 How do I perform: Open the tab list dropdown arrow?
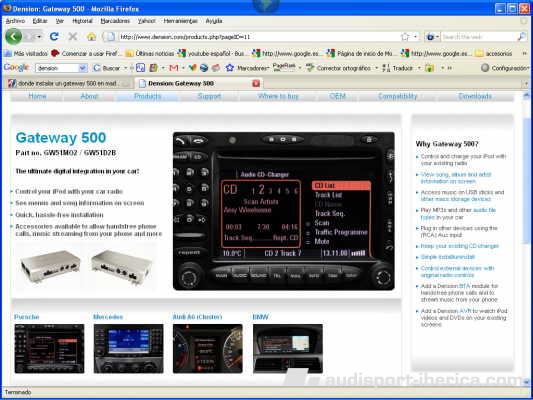coord(526,83)
